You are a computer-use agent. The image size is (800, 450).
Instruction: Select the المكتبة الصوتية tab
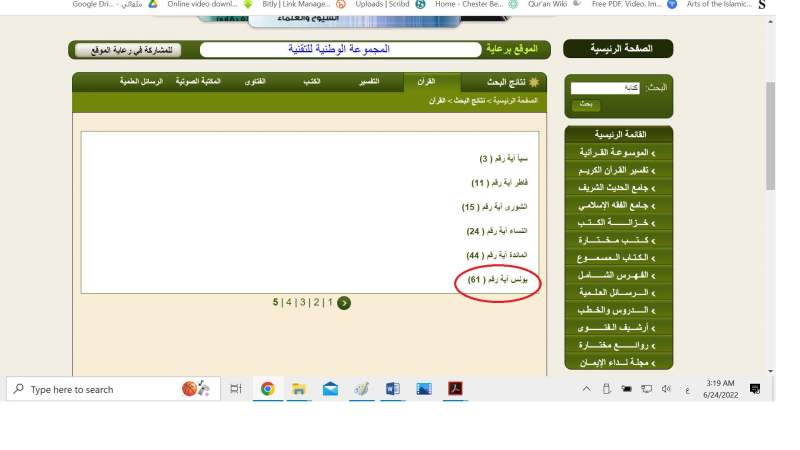pos(198,82)
